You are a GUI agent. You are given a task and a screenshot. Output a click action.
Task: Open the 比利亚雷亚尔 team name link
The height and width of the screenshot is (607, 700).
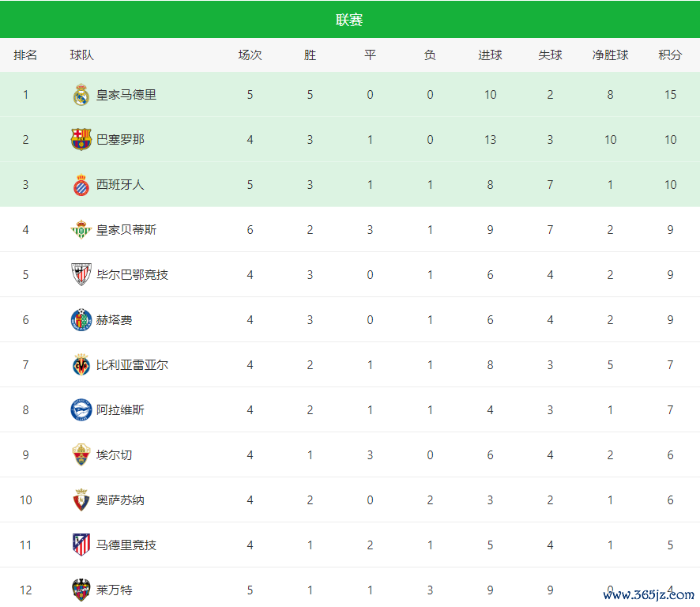132,365
